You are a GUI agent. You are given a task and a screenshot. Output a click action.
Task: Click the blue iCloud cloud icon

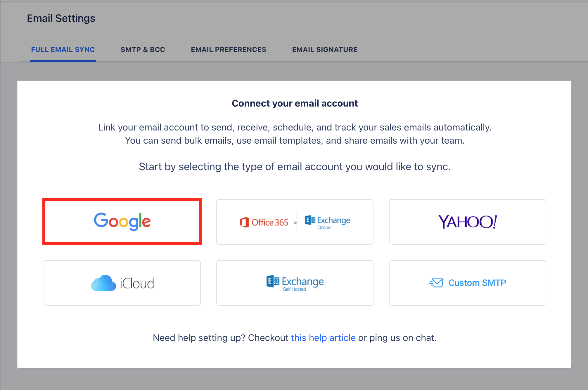pyautogui.click(x=103, y=283)
